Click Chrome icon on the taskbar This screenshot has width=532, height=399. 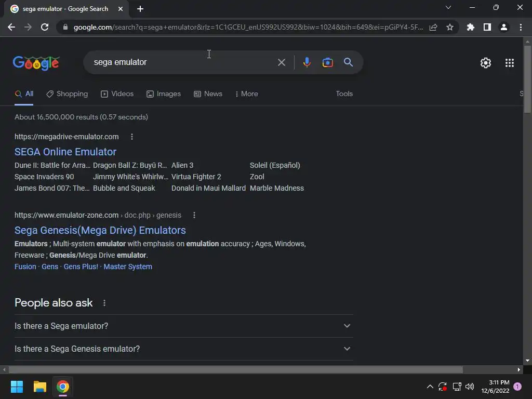63,387
